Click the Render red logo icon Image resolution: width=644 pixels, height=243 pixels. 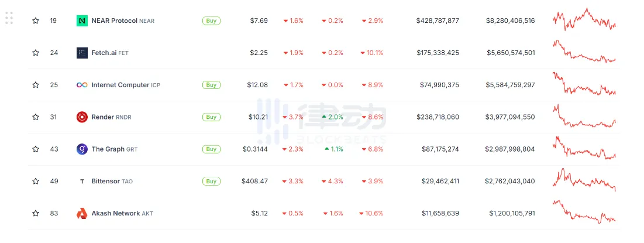point(82,117)
